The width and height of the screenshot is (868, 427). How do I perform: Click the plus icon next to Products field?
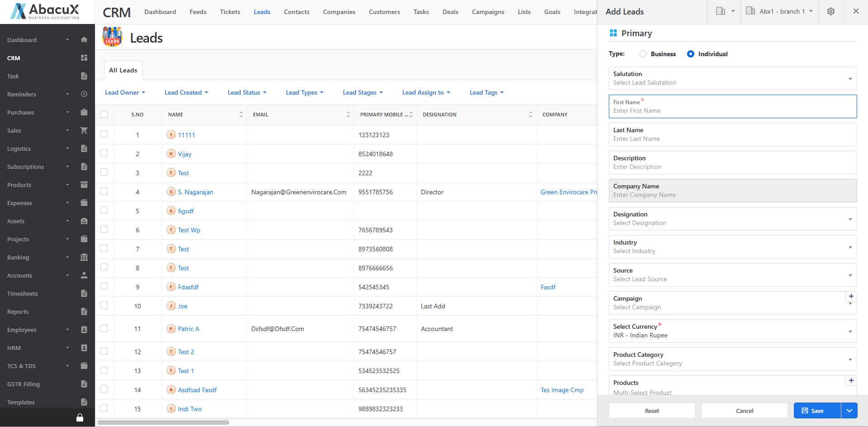[851, 381]
